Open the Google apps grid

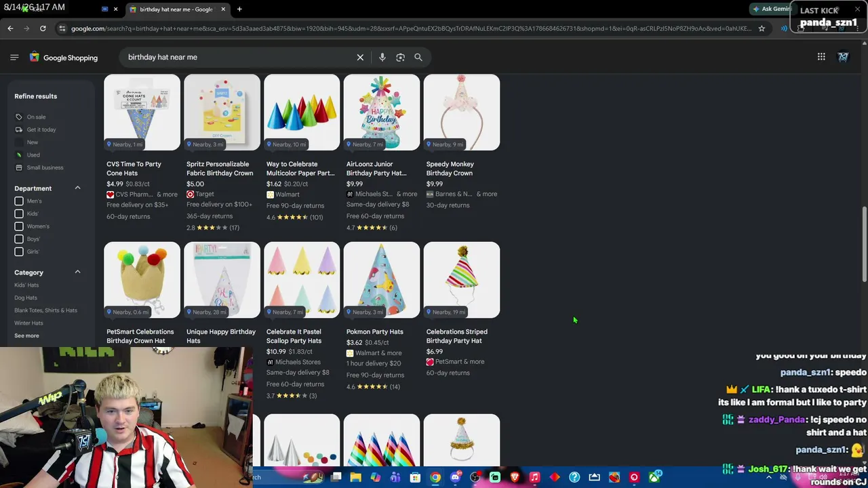point(821,57)
